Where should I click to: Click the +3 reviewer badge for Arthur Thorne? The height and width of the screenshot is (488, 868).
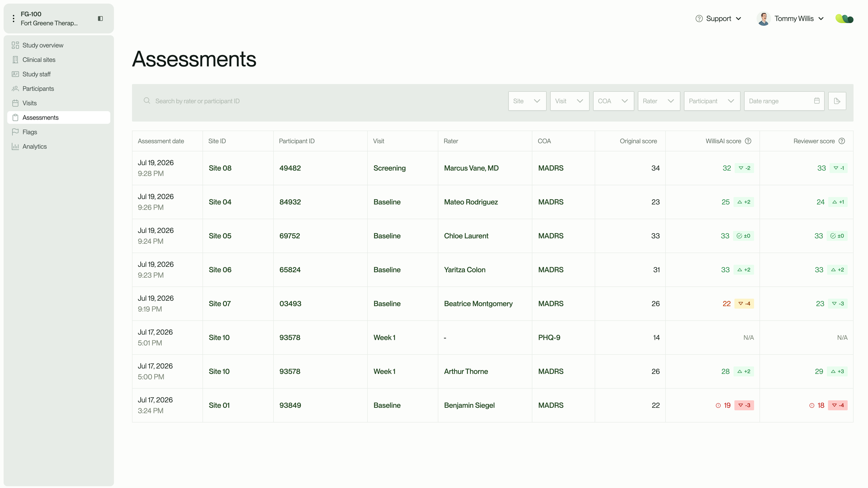pyautogui.click(x=837, y=371)
